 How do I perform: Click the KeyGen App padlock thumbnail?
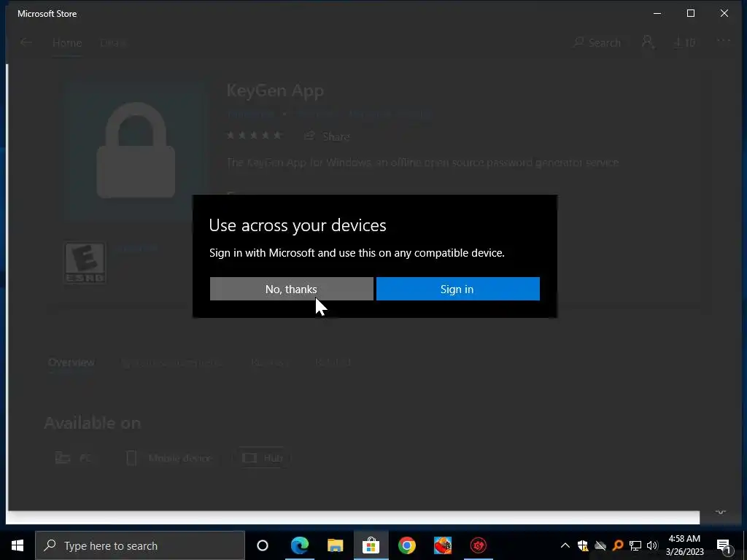click(136, 150)
